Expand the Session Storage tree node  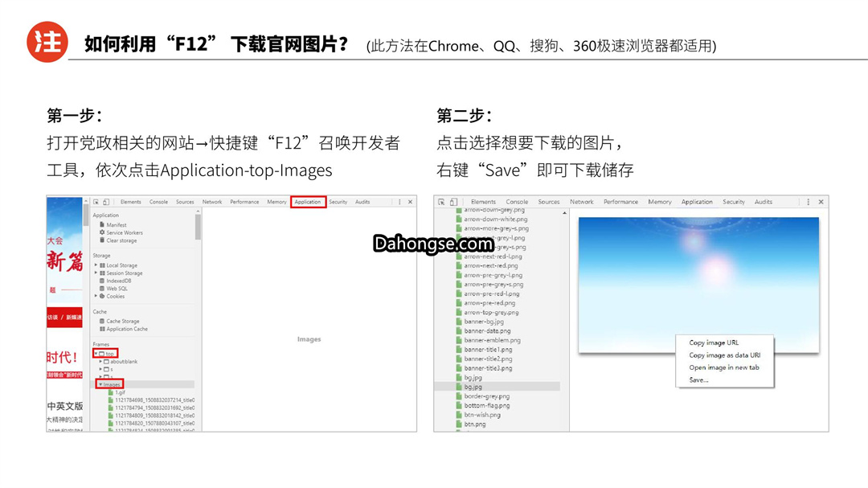click(x=96, y=273)
